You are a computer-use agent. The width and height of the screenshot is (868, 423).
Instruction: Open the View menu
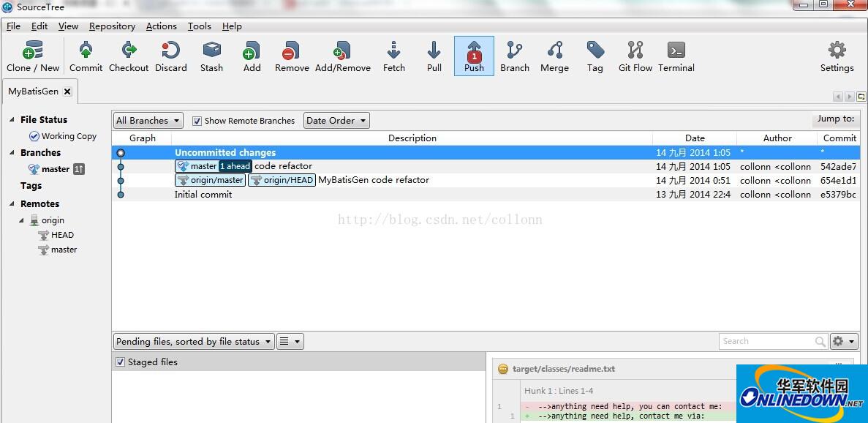[68, 26]
